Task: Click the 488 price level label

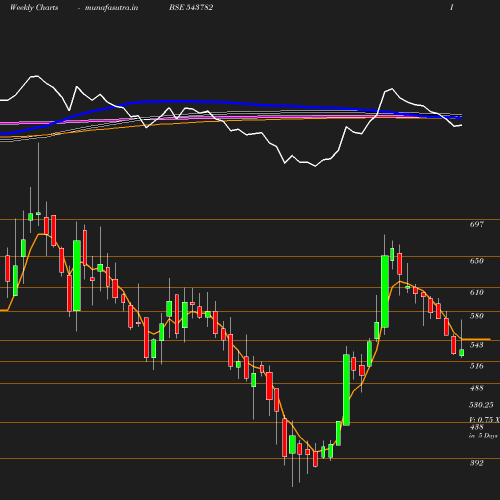Action: (477, 388)
